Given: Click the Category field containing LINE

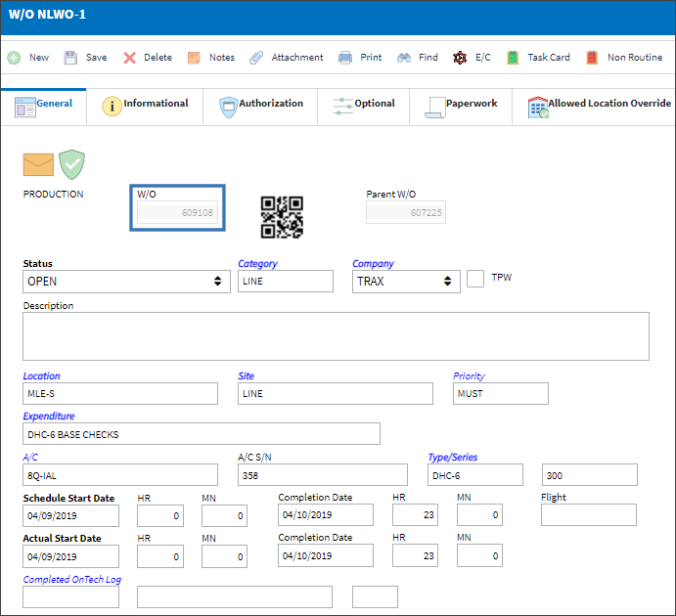Looking at the screenshot, I should [x=286, y=282].
